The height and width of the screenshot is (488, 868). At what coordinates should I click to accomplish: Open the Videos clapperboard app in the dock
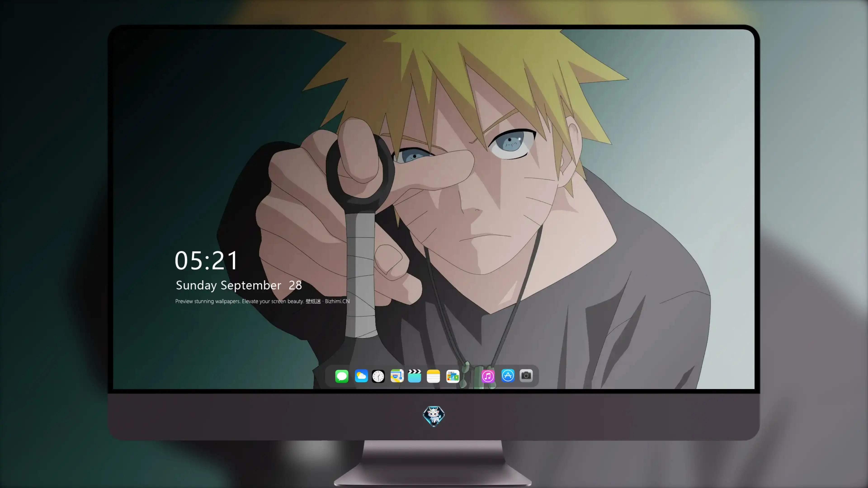click(415, 376)
